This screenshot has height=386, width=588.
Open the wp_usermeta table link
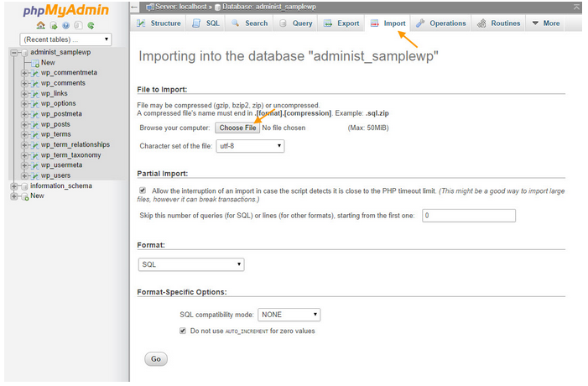click(x=62, y=165)
